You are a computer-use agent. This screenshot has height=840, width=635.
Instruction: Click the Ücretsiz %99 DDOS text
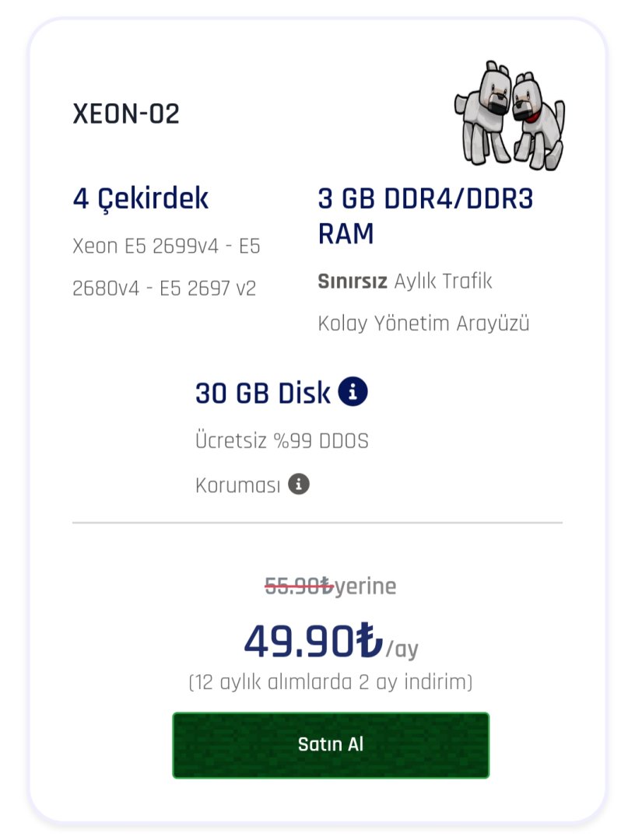point(282,441)
